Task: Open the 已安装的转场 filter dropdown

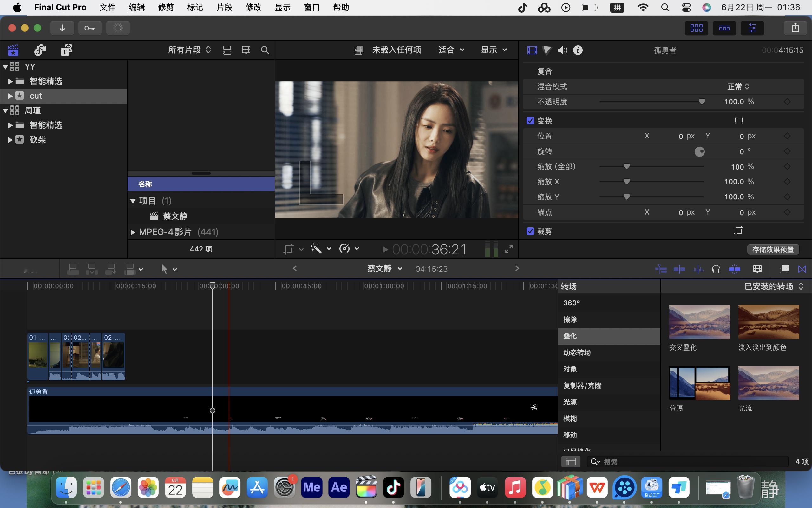Action: click(774, 286)
